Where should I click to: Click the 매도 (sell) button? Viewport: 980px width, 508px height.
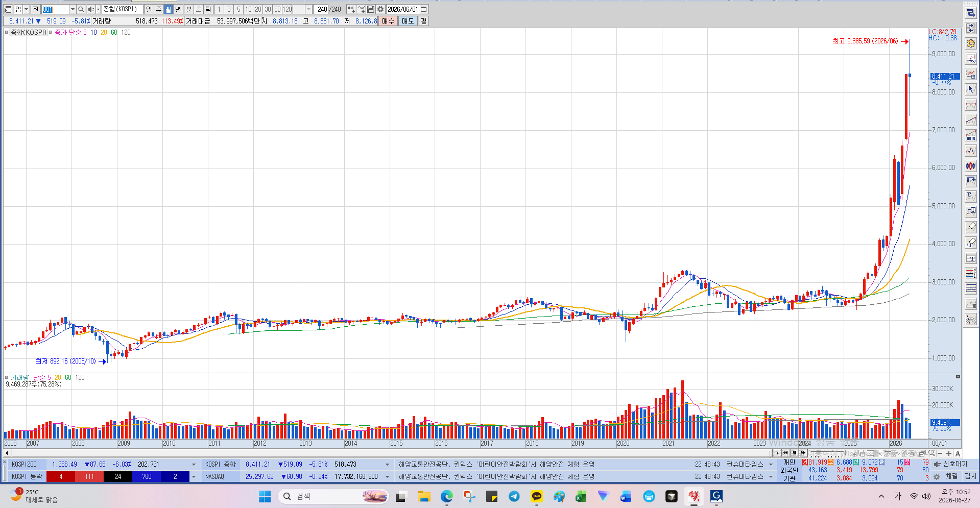click(x=408, y=21)
